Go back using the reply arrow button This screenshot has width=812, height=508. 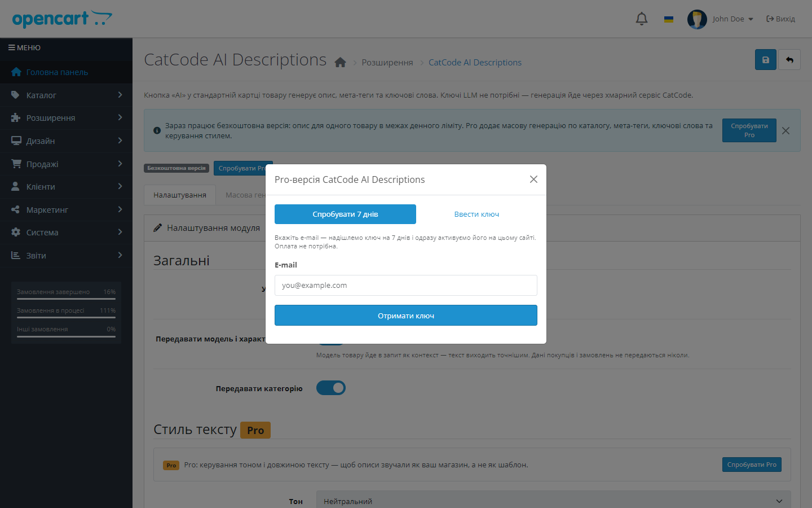pyautogui.click(x=789, y=60)
